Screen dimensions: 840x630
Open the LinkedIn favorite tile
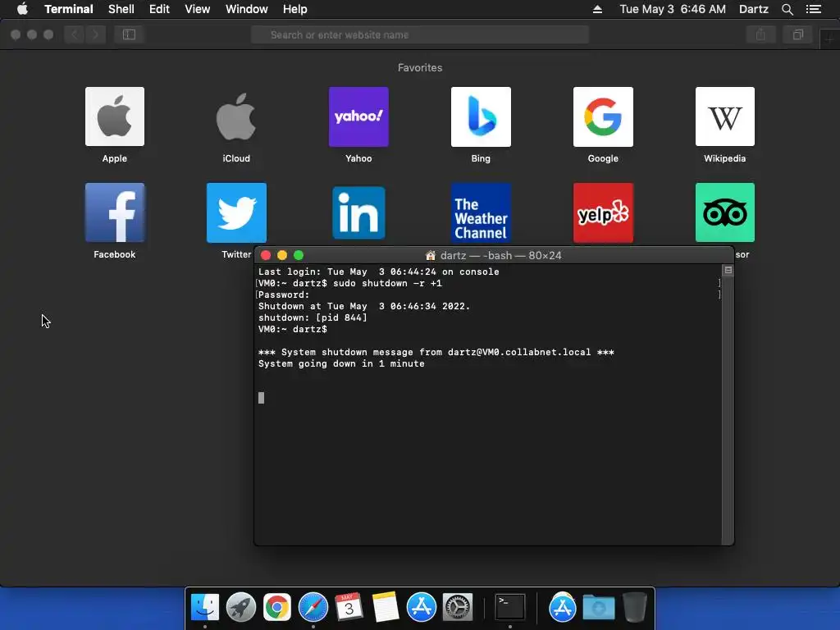[x=358, y=212]
